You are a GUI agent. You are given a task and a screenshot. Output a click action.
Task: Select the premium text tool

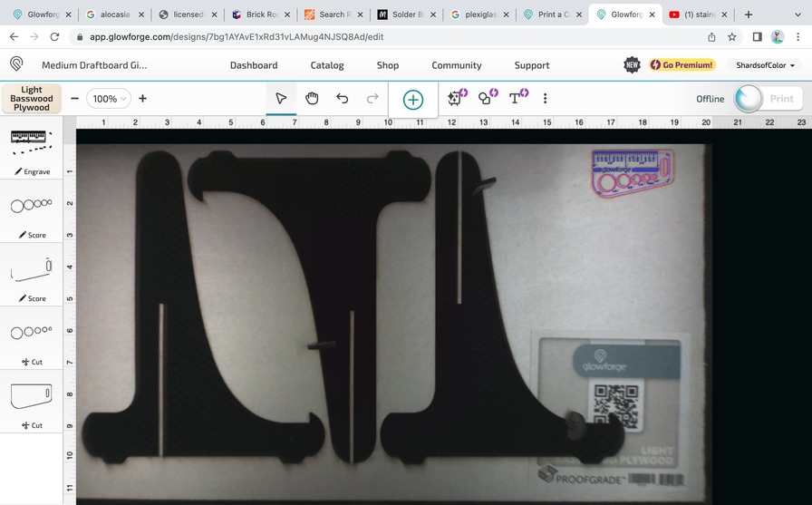[517, 98]
